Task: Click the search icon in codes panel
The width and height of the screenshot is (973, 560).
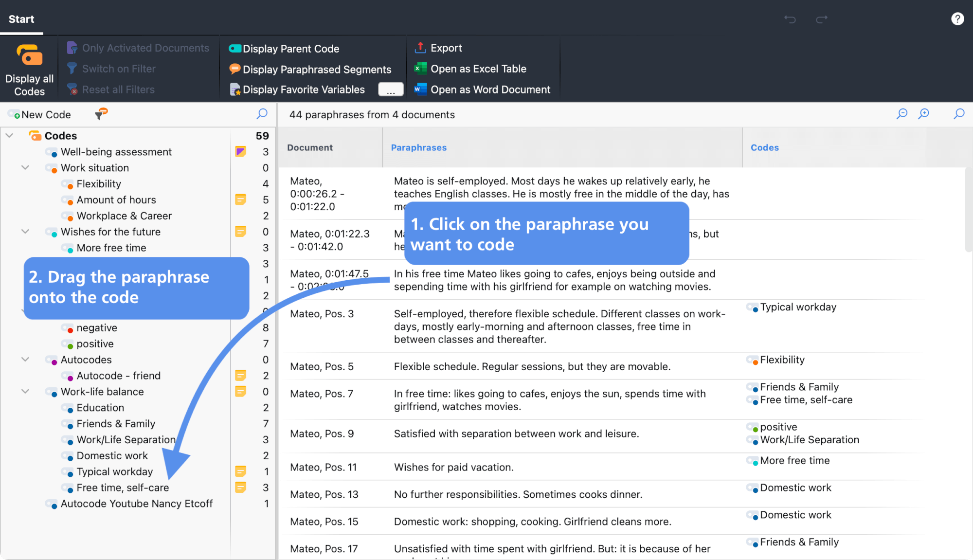Action: click(x=262, y=114)
